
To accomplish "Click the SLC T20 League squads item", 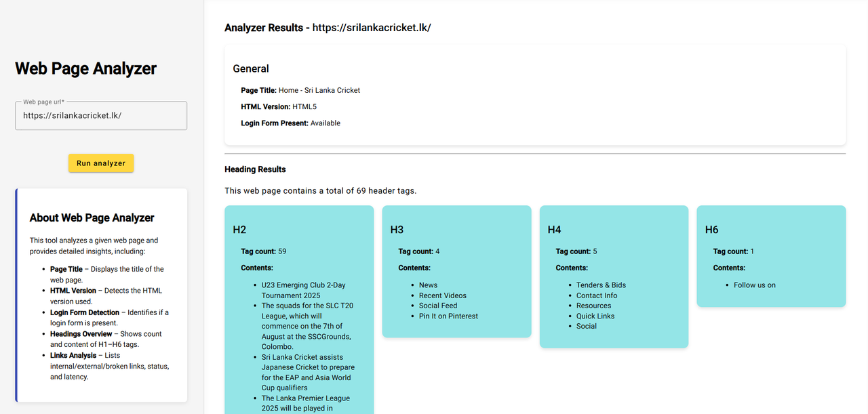I will 307,326.
